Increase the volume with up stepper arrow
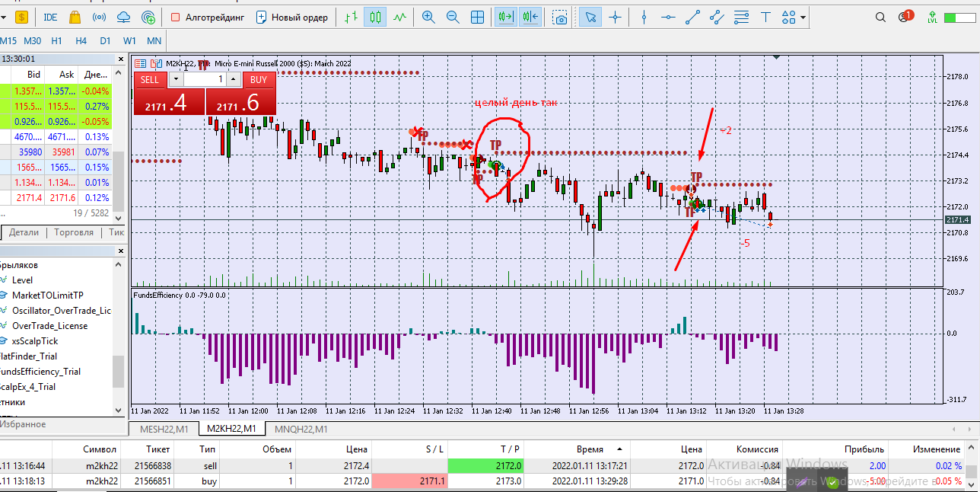This screenshot has height=492, width=980. (234, 79)
